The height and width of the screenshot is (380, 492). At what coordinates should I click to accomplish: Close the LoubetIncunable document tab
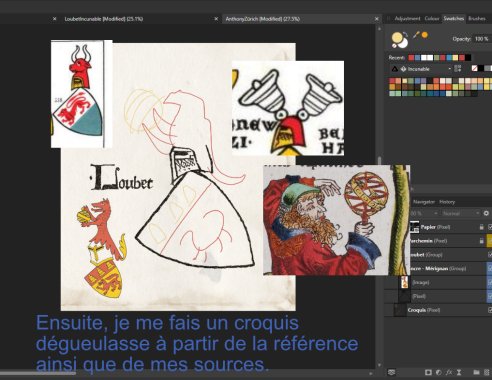pos(216,19)
